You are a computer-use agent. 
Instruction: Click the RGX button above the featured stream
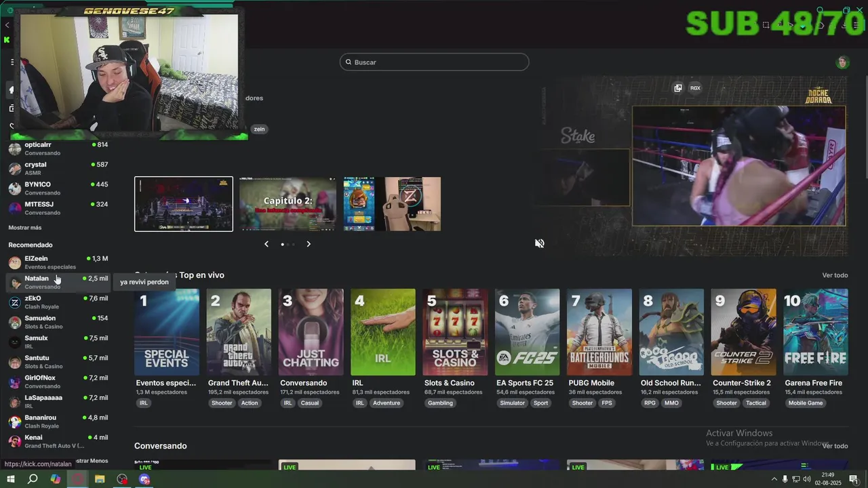coord(695,88)
